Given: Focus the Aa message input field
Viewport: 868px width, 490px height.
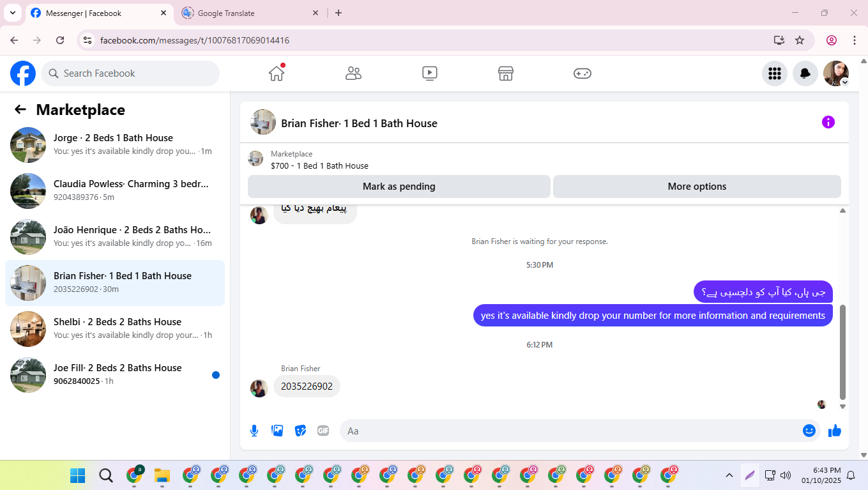Looking at the screenshot, I should (570, 431).
